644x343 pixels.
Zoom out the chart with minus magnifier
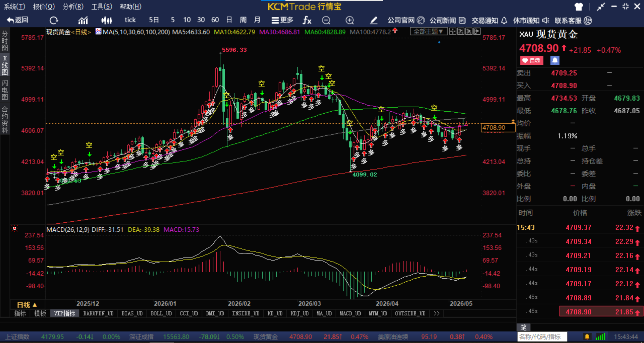(326, 20)
